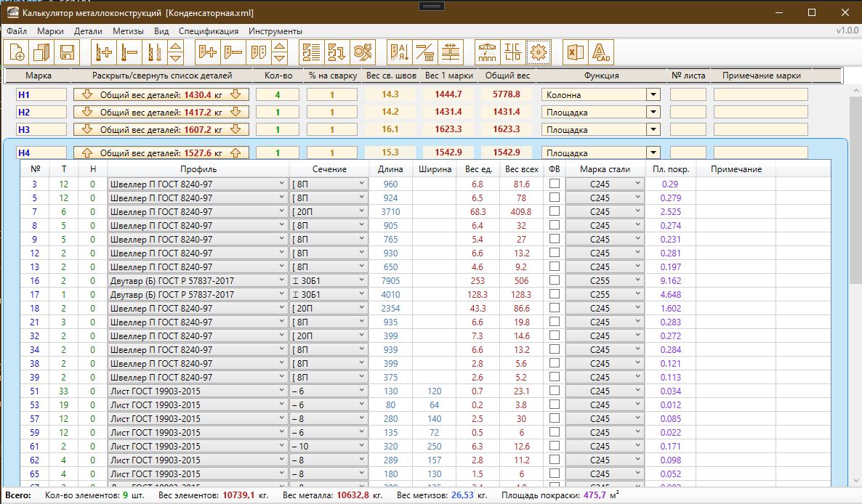The image size is (862, 504).
Task: Click the Профиль column header
Action: [198, 169]
